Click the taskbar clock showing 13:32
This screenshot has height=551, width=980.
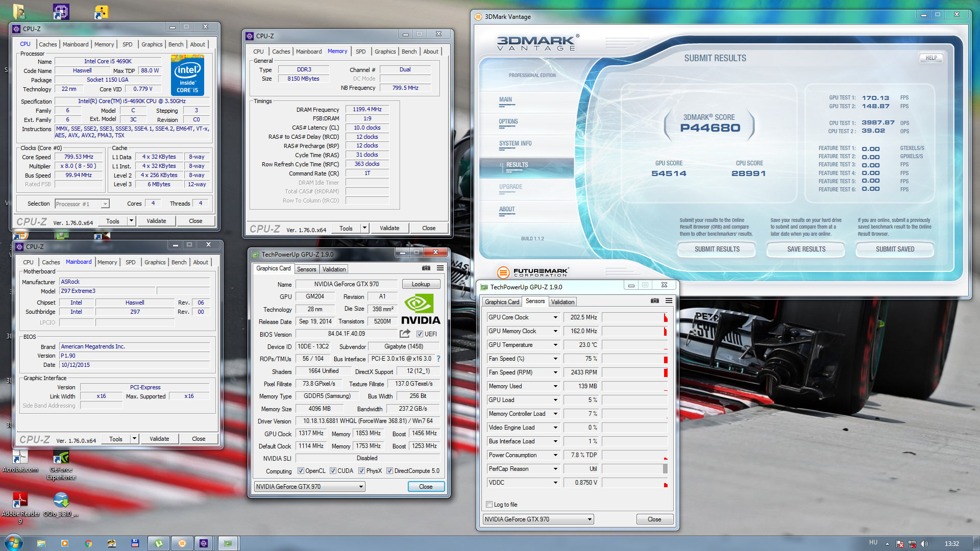[x=951, y=544]
